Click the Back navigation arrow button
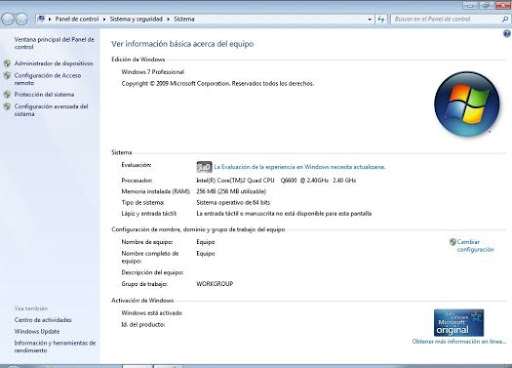Image resolution: width=512 pixels, height=368 pixels. (x=7, y=19)
